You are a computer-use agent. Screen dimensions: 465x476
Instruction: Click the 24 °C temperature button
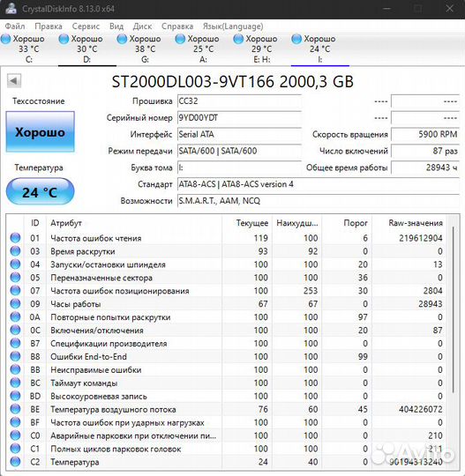40,191
